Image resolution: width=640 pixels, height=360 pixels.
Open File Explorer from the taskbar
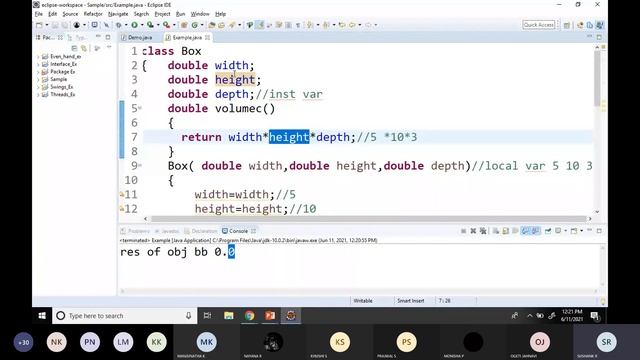229,316
